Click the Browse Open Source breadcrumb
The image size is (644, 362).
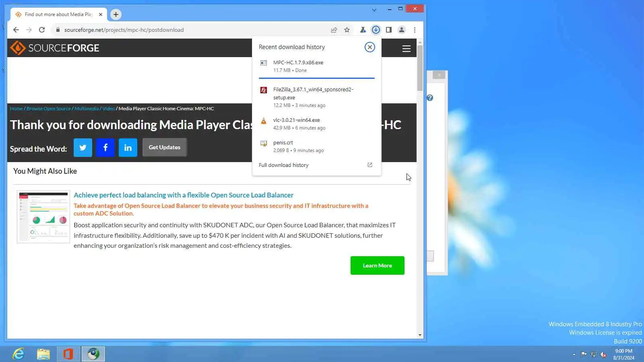pos(49,109)
